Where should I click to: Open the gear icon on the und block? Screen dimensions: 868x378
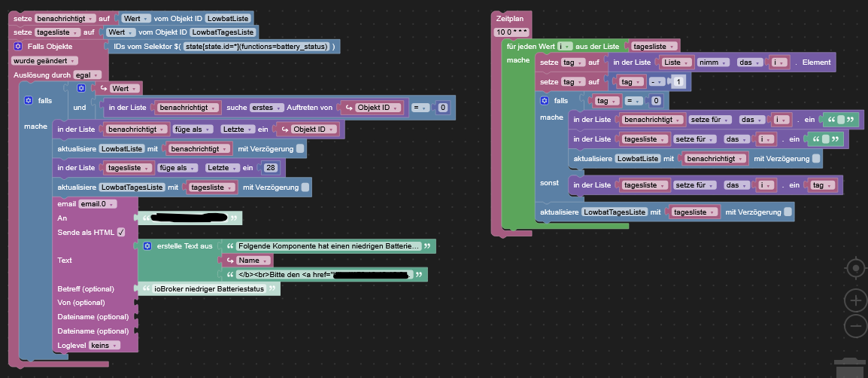(80, 88)
